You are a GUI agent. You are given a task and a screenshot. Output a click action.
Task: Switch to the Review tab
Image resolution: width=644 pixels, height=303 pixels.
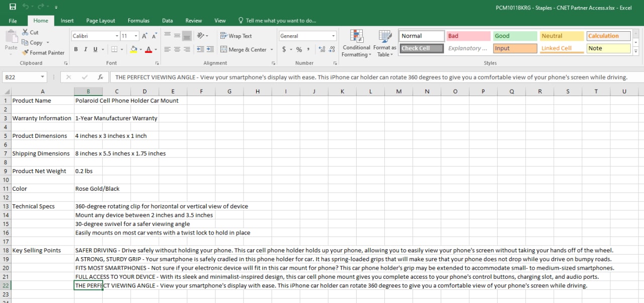194,21
